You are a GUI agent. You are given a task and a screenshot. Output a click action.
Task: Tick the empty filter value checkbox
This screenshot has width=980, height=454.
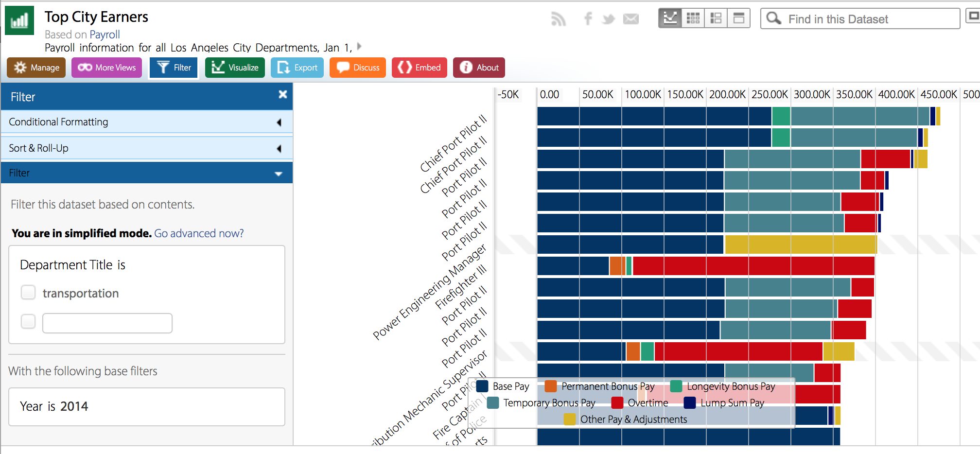[28, 321]
